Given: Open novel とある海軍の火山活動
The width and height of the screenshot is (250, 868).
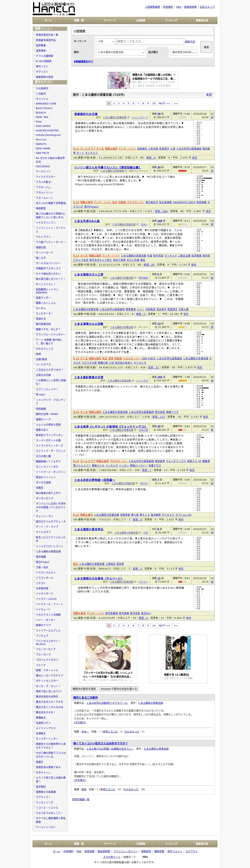Looking at the screenshot, I should coord(88,323).
